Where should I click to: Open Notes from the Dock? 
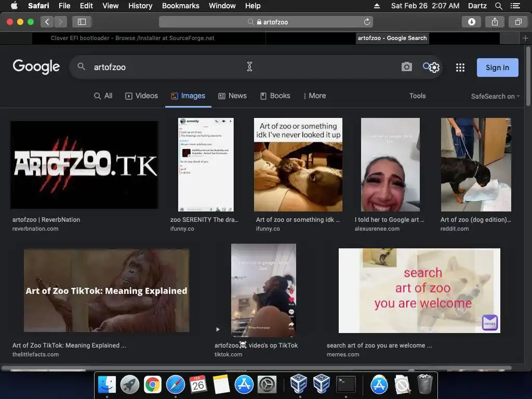pos(221,384)
